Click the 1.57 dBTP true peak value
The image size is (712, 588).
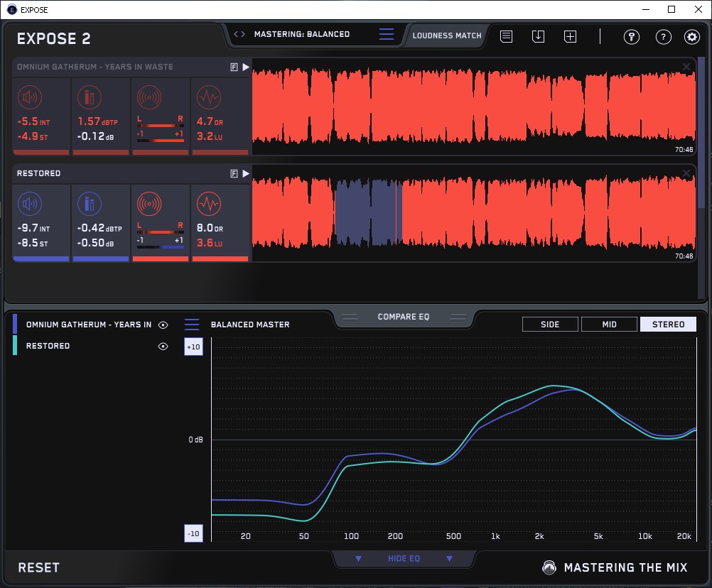pyautogui.click(x=97, y=121)
